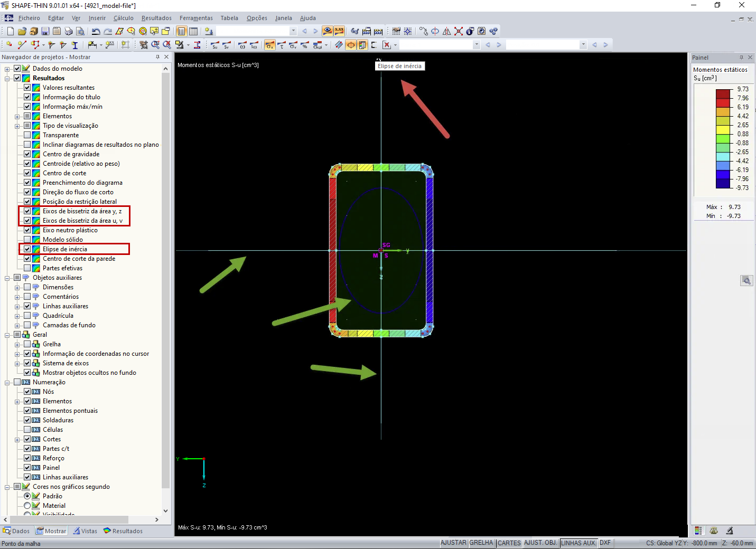Open the Cálculo menu

(x=124, y=18)
